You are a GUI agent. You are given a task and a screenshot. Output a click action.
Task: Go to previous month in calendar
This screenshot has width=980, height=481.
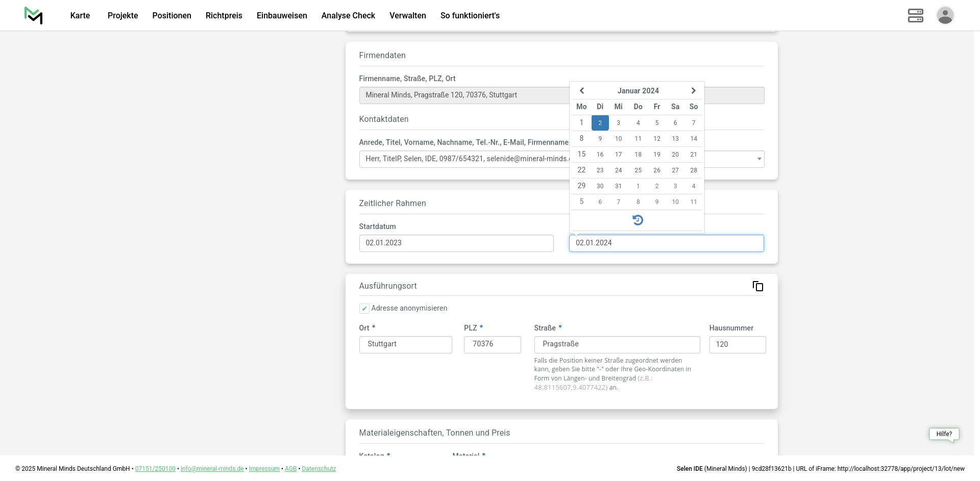coord(581,91)
